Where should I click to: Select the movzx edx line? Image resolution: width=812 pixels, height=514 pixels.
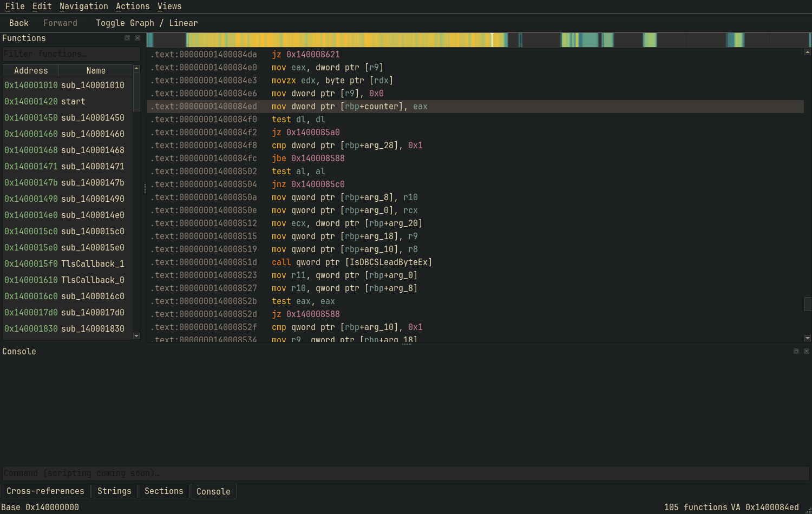tap(475, 81)
